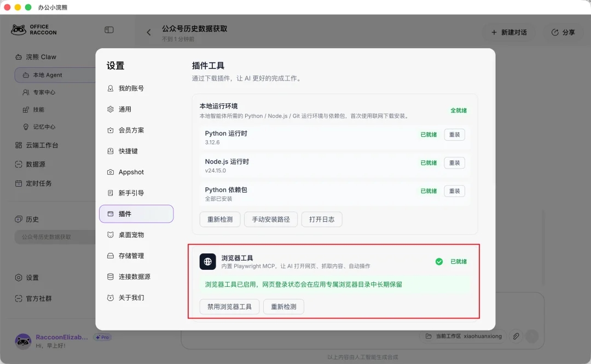Select the 插件 settings tab

(136, 214)
